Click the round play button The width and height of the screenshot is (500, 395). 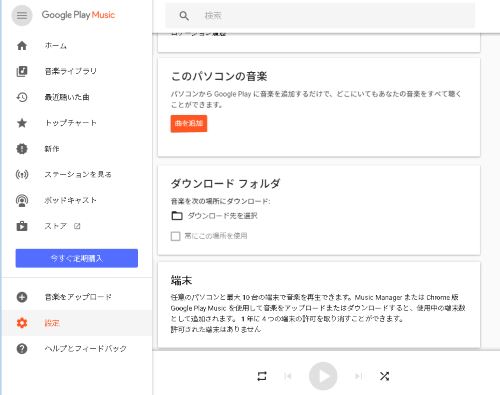tap(323, 376)
